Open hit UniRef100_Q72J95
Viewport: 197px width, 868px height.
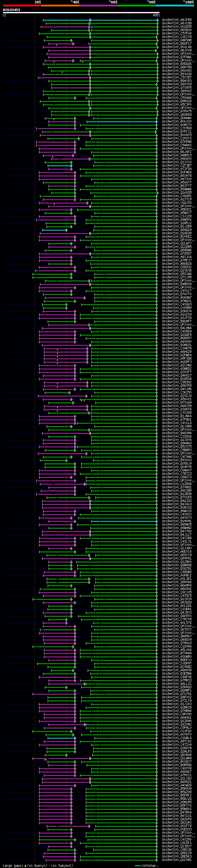177,277
